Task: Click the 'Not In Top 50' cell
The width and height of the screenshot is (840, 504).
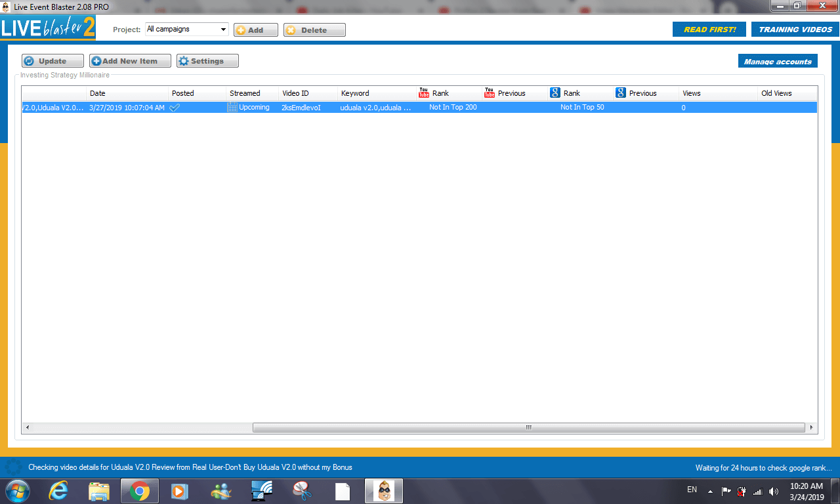Action: click(582, 108)
